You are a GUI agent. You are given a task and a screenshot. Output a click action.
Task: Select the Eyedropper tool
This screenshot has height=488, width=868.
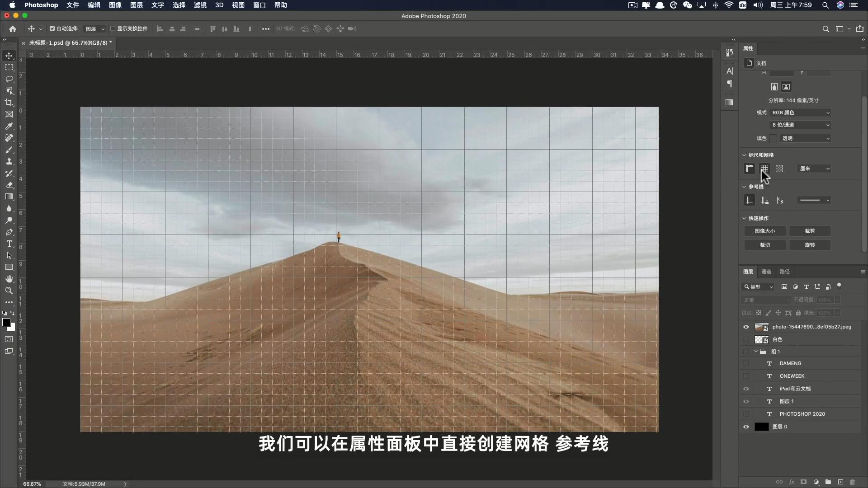[9, 126]
